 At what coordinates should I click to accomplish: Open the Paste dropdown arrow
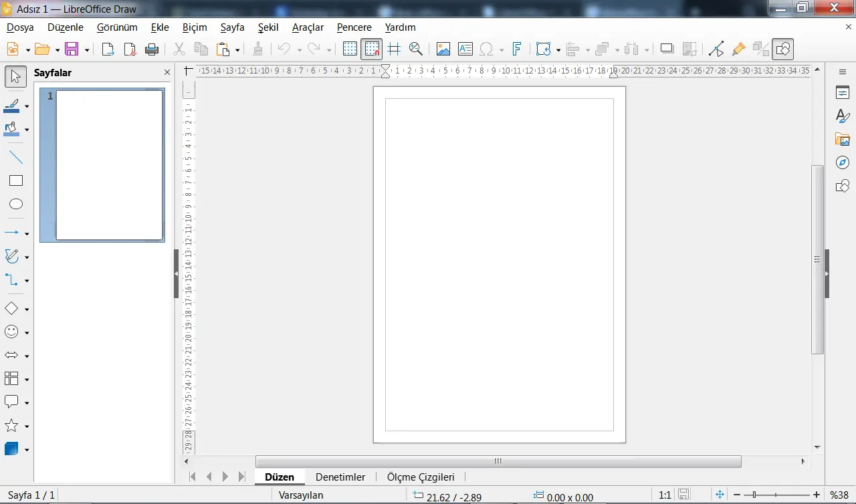pos(237,49)
